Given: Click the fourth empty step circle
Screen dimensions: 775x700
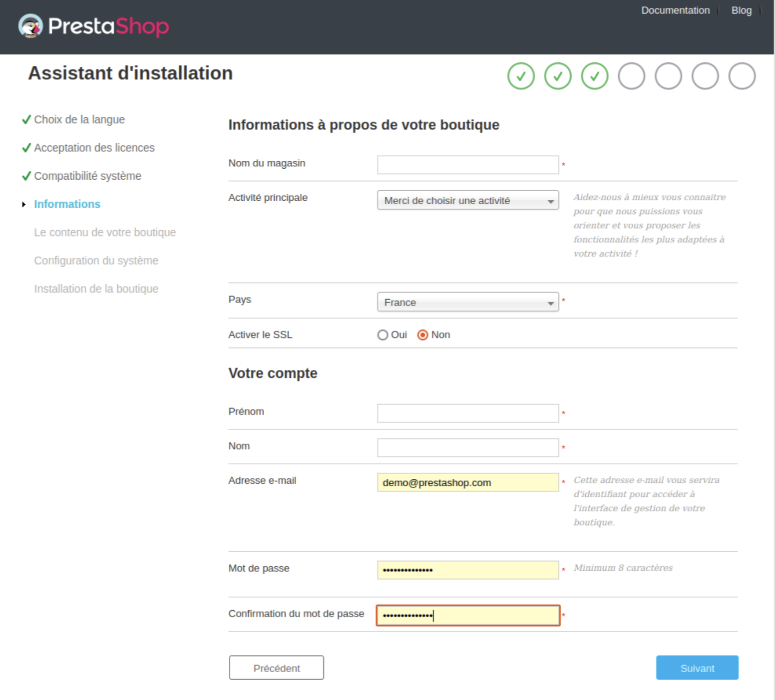Looking at the screenshot, I should pyautogui.click(x=632, y=76).
